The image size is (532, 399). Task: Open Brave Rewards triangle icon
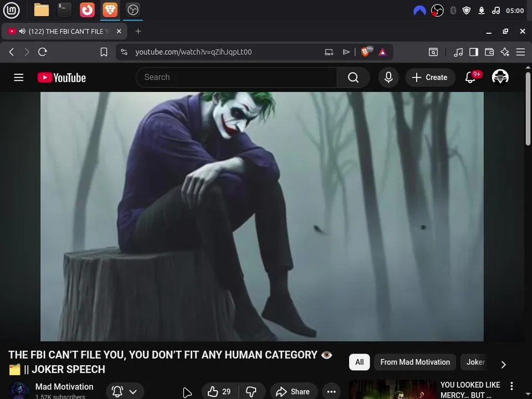tap(383, 52)
